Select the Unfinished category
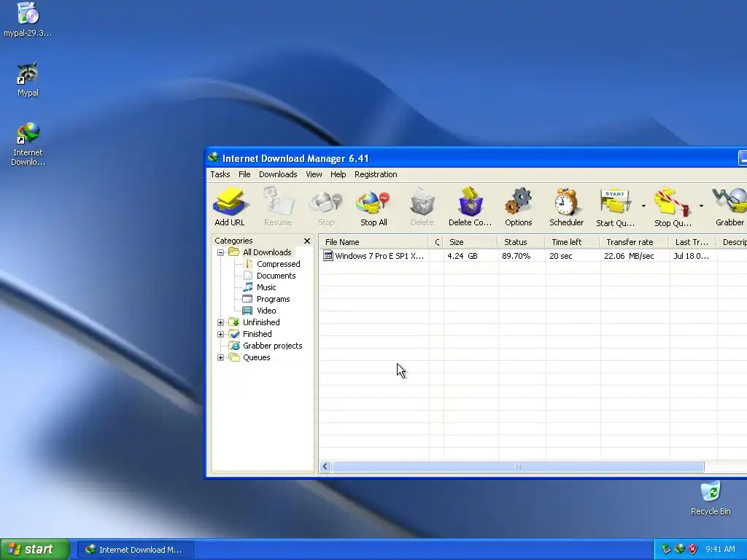This screenshot has width=747, height=560. (261, 322)
